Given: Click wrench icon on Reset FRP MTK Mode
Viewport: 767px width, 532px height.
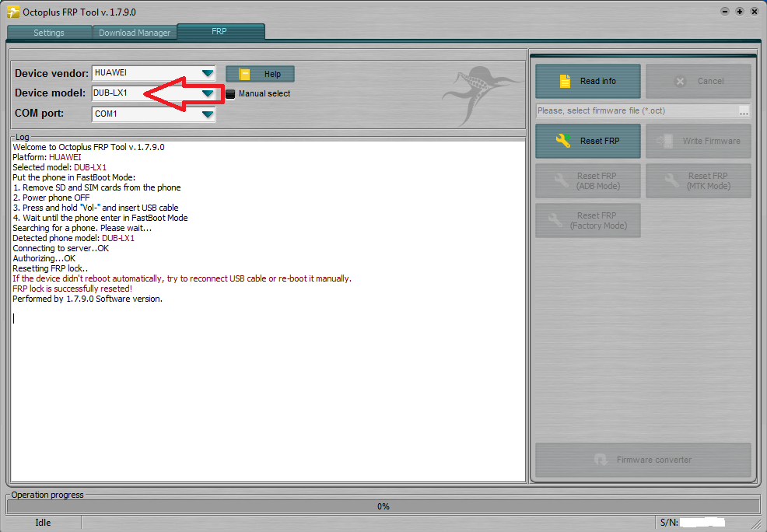Looking at the screenshot, I should point(672,180).
